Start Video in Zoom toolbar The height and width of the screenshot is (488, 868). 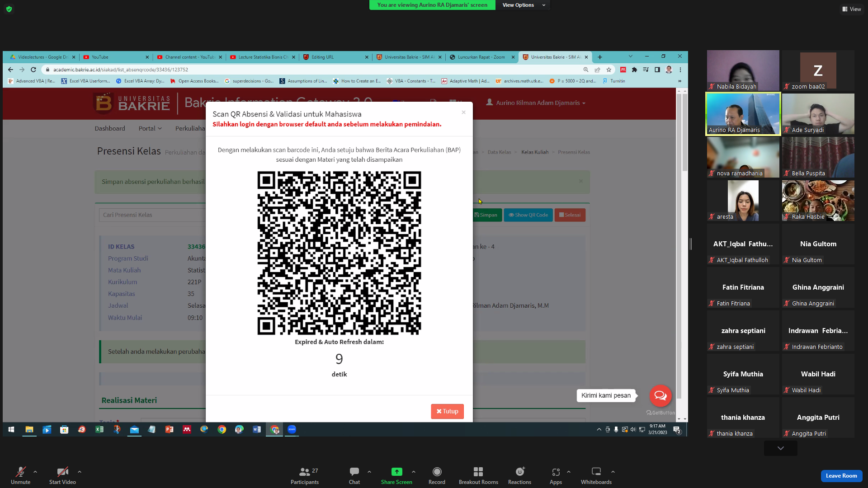coord(62,475)
